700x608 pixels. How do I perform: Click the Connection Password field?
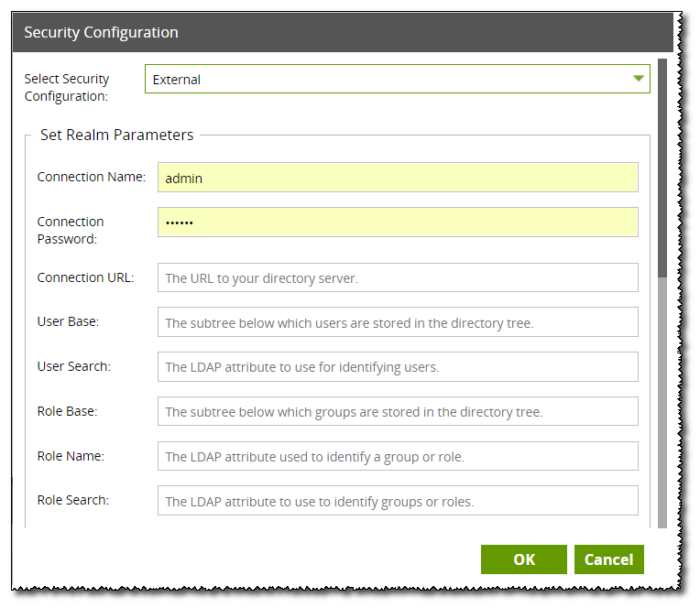click(398, 223)
